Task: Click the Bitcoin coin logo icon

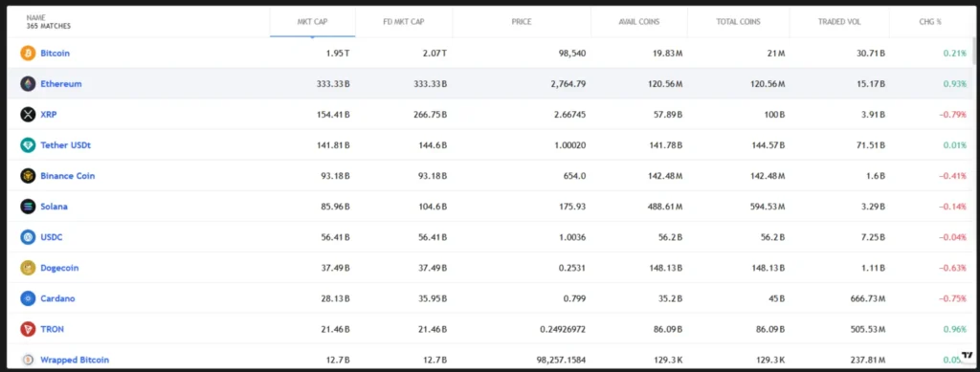Action: 28,53
